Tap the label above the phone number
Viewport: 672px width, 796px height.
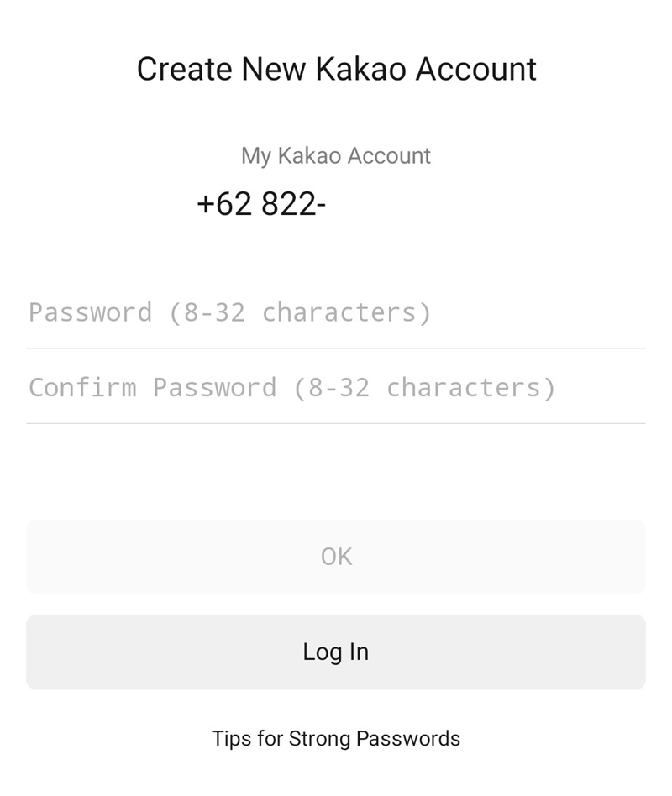(x=336, y=155)
